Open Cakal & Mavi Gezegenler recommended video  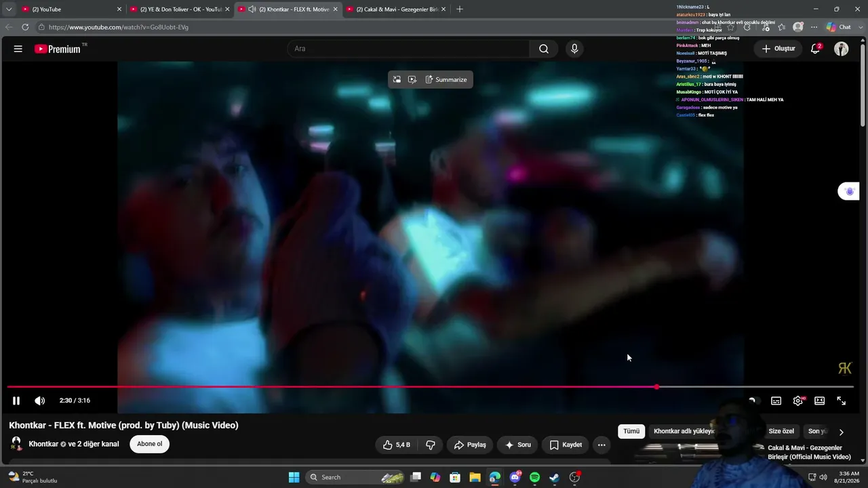(x=809, y=452)
